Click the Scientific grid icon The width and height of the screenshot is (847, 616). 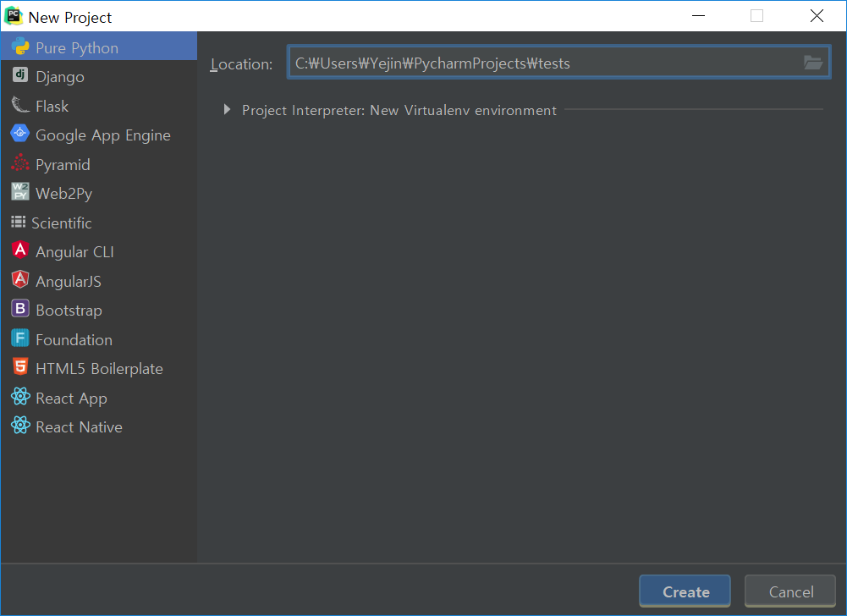click(x=19, y=222)
